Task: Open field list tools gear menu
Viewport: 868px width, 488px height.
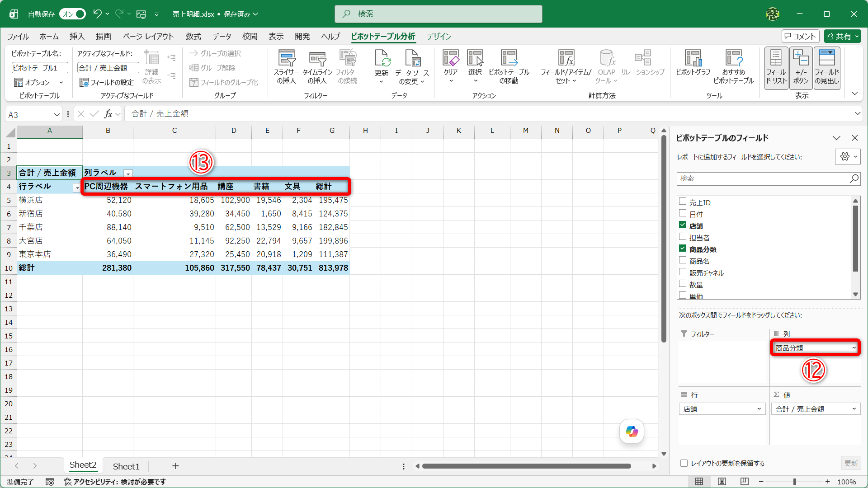Action: coord(848,157)
